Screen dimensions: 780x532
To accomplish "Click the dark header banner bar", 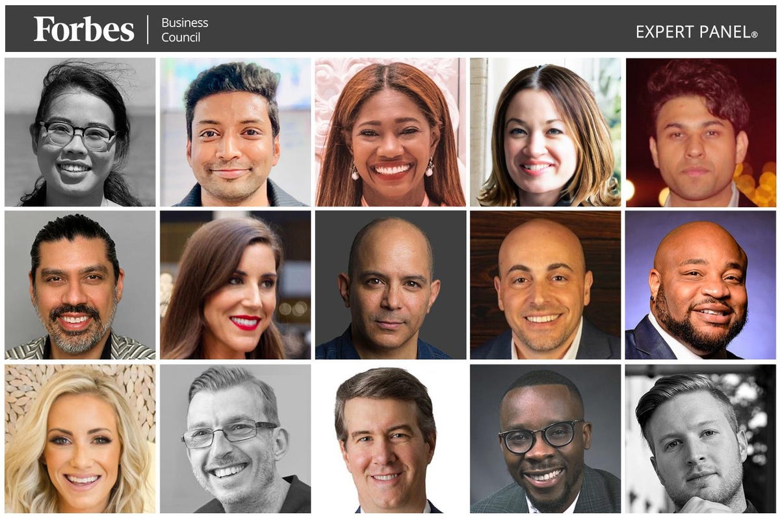I will (390, 29).
